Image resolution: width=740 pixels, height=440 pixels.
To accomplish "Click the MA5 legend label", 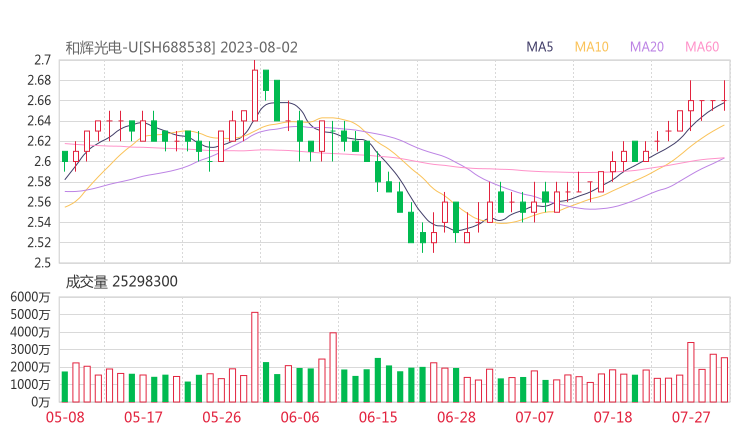I will coord(539,47).
